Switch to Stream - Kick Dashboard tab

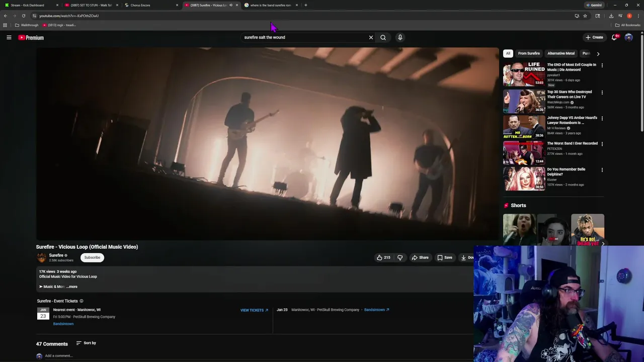pyautogui.click(x=32, y=5)
